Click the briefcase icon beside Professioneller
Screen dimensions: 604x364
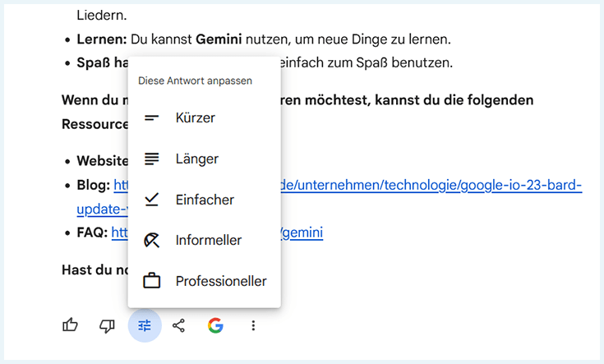(x=151, y=281)
